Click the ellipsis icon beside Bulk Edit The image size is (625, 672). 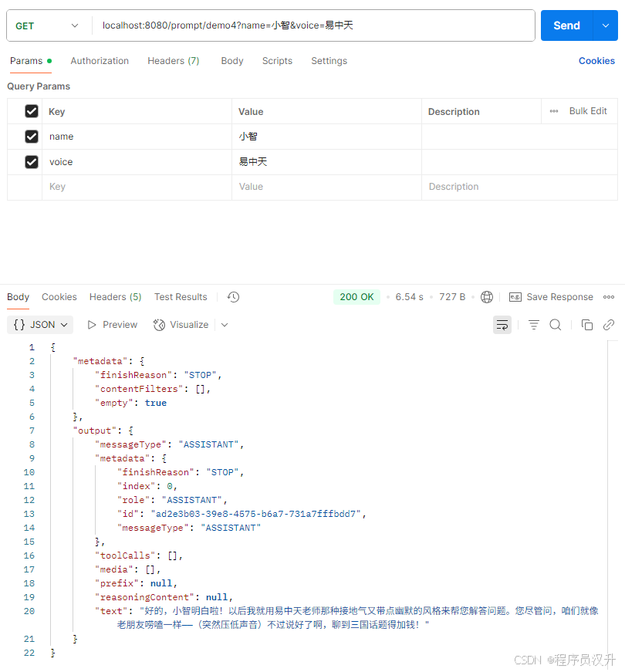coord(554,111)
